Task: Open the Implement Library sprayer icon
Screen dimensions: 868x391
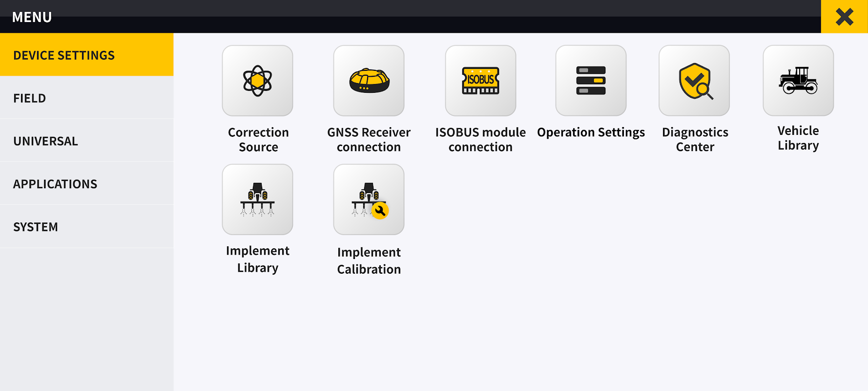Action: pyautogui.click(x=257, y=199)
